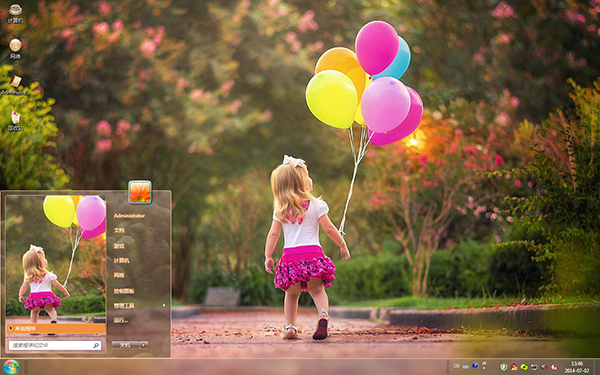Screen dimensions: 600x375
Task: Click Run (运行...) in Start menu
Action: [121, 320]
